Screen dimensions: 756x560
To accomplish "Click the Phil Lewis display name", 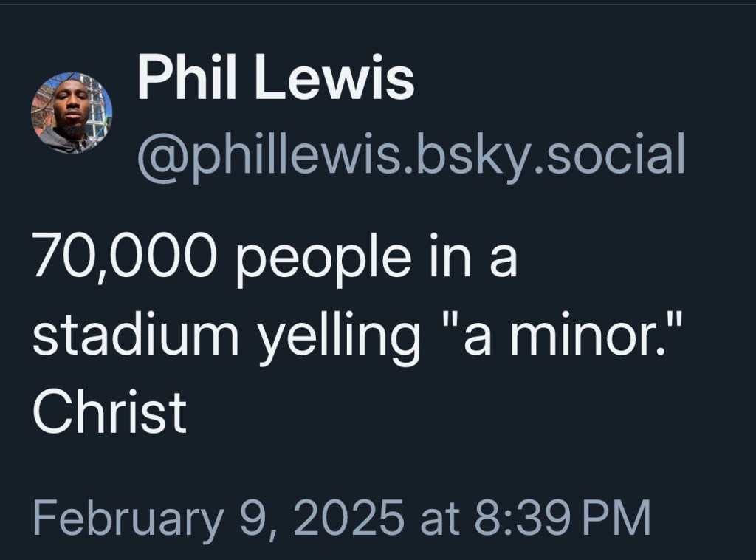I will tap(275, 80).
